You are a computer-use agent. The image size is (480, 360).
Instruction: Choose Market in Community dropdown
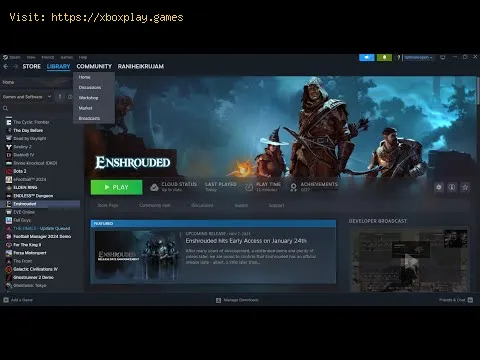(85, 108)
